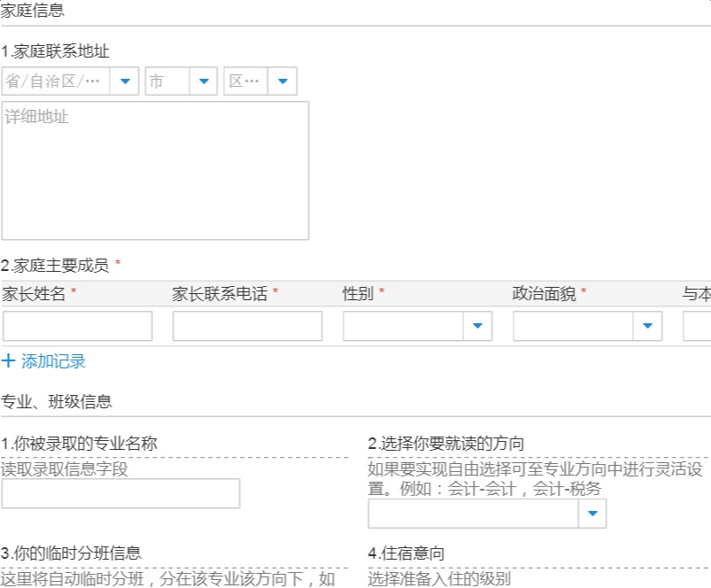Open the 区 district dropdown arrow

tap(282, 81)
